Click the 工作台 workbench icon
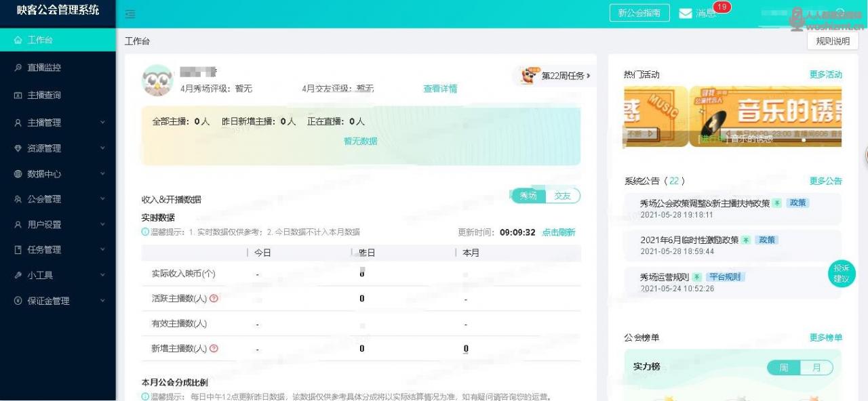Image resolution: width=868 pixels, height=401 pixels. tap(18, 41)
